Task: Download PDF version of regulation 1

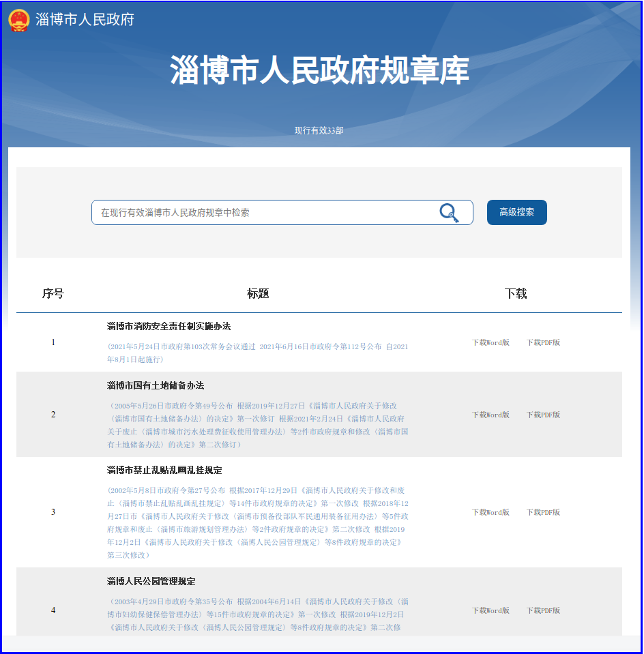Action: pyautogui.click(x=543, y=342)
